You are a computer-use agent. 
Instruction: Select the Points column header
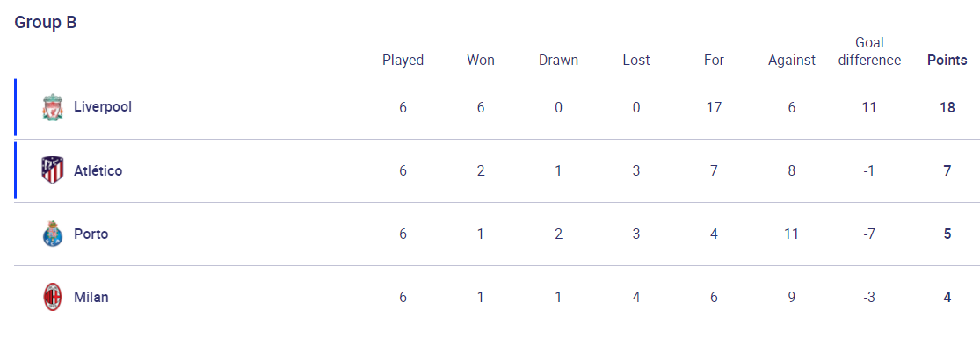(x=947, y=61)
